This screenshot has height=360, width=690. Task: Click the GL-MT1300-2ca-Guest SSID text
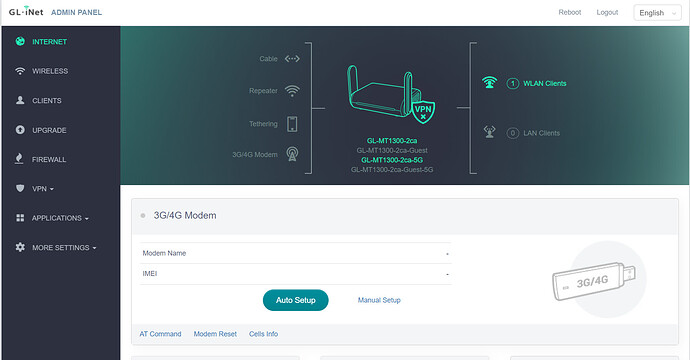coord(392,151)
